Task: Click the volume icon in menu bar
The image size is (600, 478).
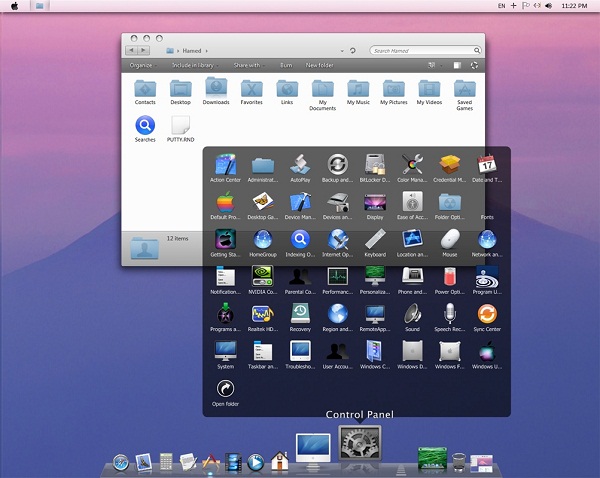Action: coord(549,6)
